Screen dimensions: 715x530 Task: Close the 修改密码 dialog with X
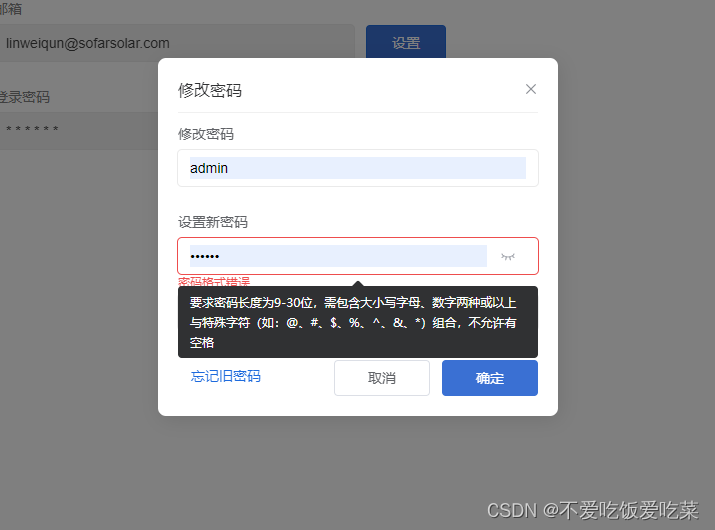click(x=530, y=89)
